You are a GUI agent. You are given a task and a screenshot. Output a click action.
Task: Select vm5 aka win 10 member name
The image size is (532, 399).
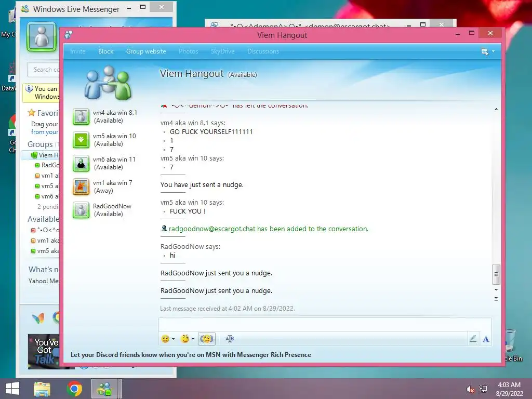[x=114, y=136]
